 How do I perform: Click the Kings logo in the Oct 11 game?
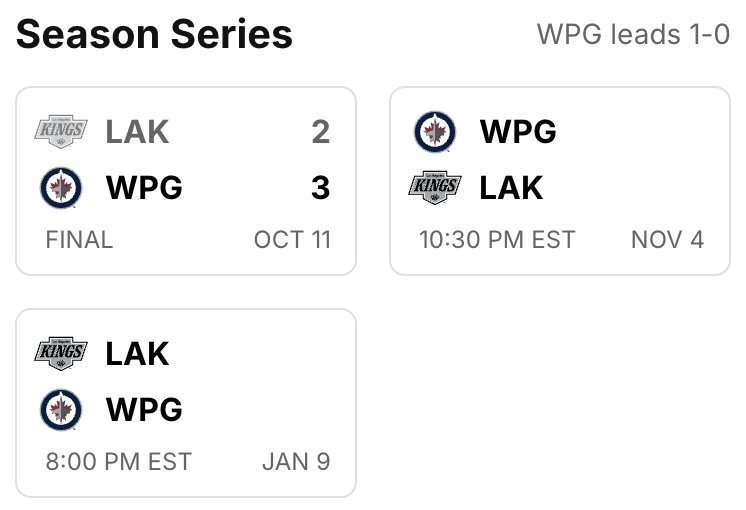pyautogui.click(x=61, y=131)
